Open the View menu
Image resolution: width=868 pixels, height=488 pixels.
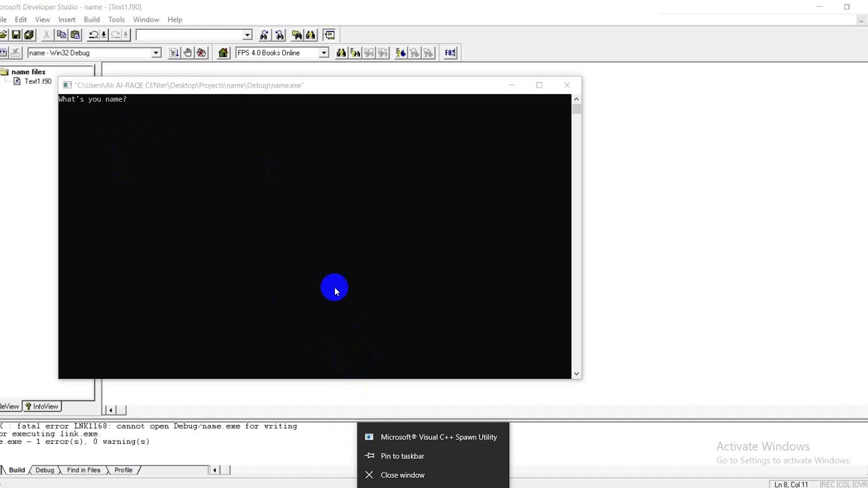click(x=42, y=20)
